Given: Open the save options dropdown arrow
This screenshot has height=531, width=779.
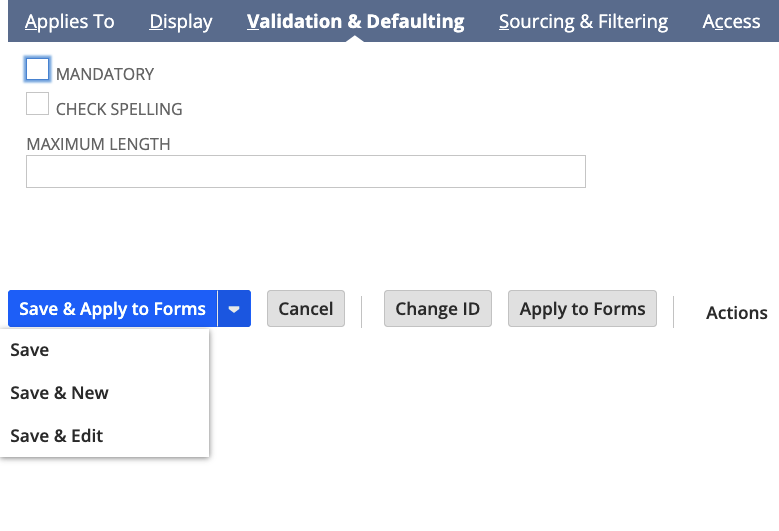Looking at the screenshot, I should point(234,308).
